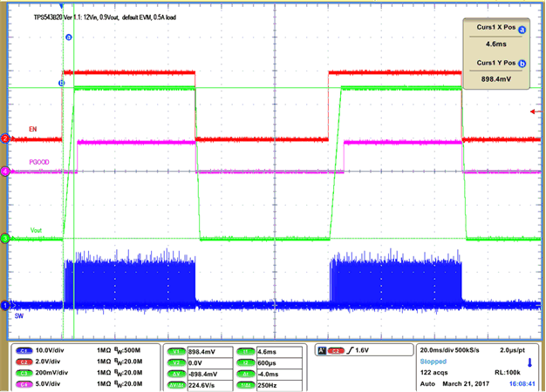The height and width of the screenshot is (392, 546).
Task: Click the V2 value 0.0V field
Action: tap(210, 362)
